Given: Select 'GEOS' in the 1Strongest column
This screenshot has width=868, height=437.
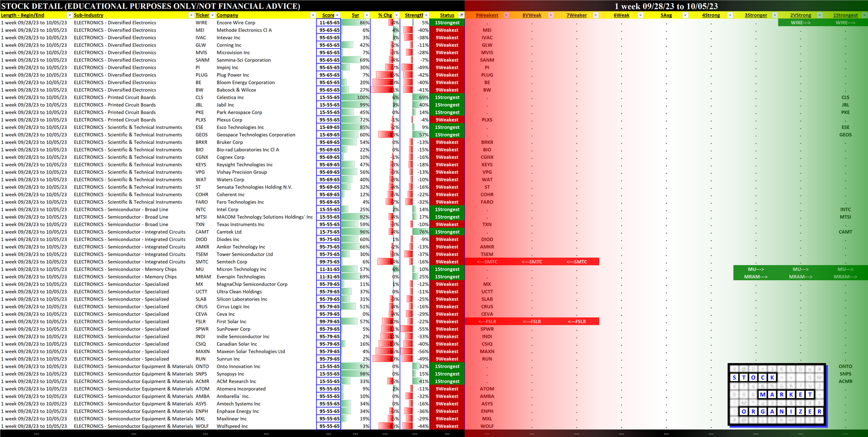Looking at the screenshot, I should 845,135.
